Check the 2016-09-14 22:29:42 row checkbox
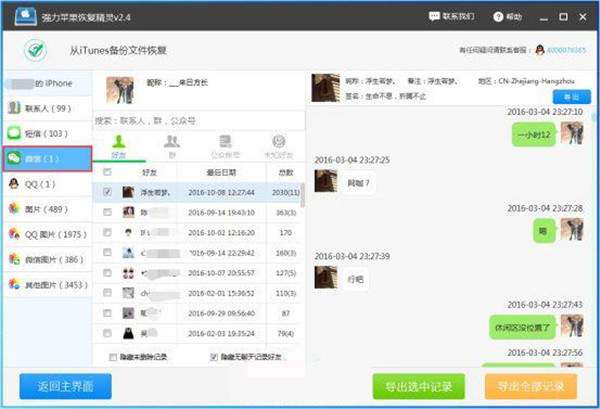Screen dimensions: 600x409 tap(108, 253)
